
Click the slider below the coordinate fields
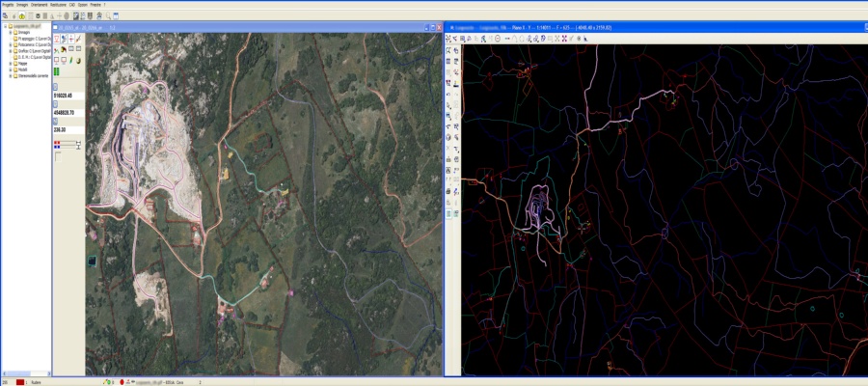pos(68,144)
